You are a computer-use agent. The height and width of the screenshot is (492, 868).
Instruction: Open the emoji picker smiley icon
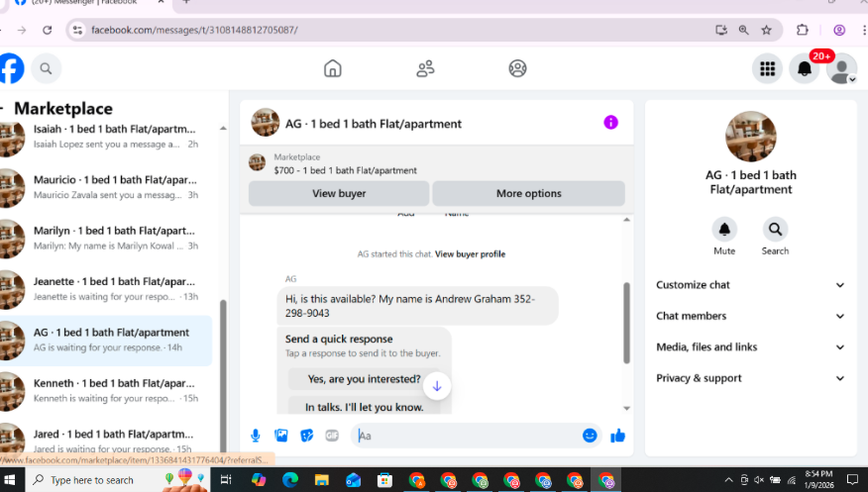point(590,436)
